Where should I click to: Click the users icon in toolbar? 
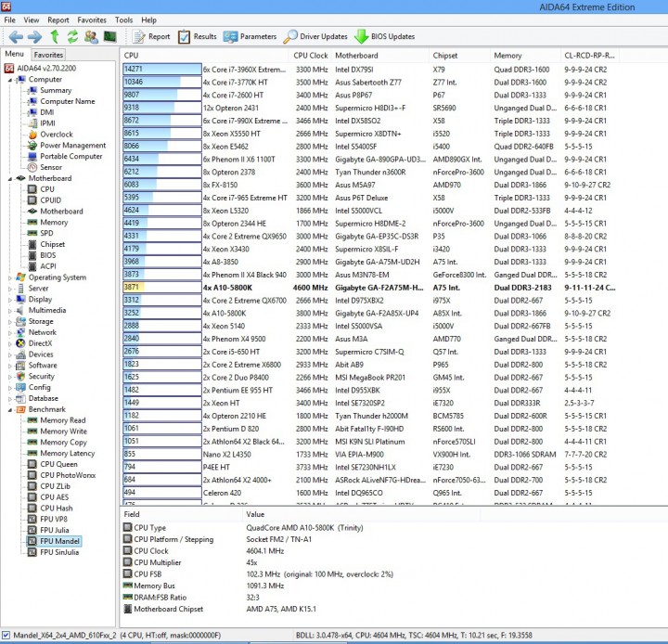pos(91,36)
